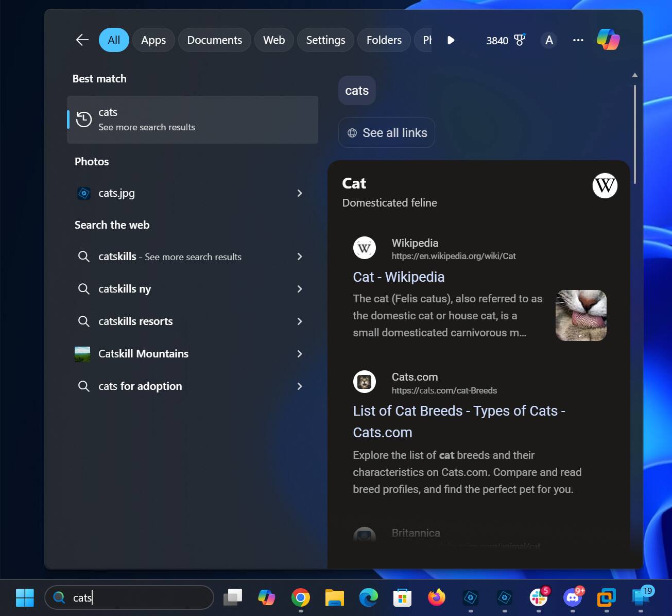The width and height of the screenshot is (672, 616).
Task: Click the rewards trophy icon
Action: tap(520, 40)
